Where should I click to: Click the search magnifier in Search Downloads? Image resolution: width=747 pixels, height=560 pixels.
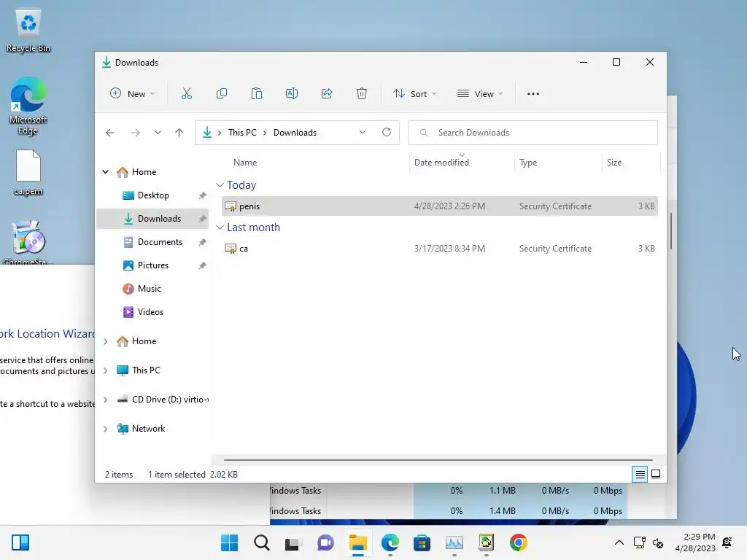424,133
